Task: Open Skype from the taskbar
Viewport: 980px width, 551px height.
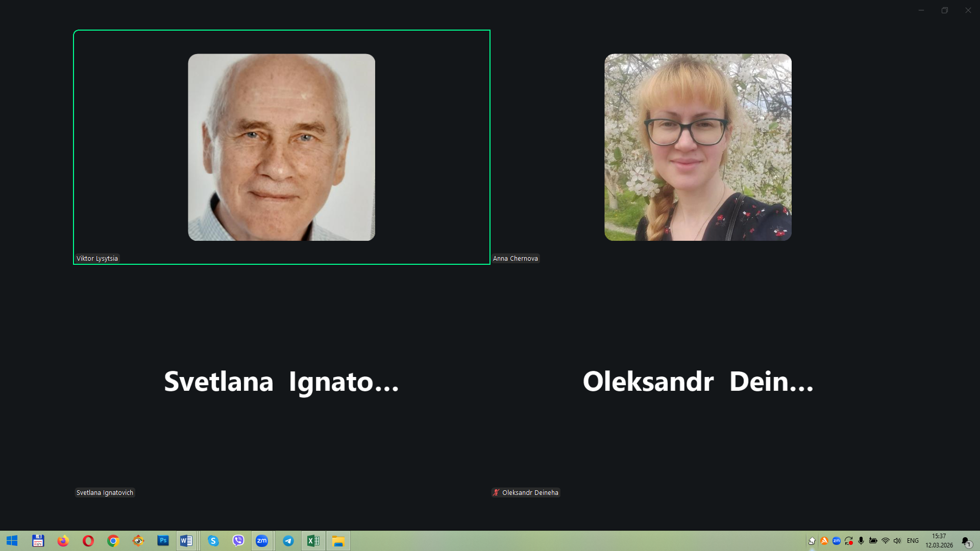Action: click(x=213, y=541)
